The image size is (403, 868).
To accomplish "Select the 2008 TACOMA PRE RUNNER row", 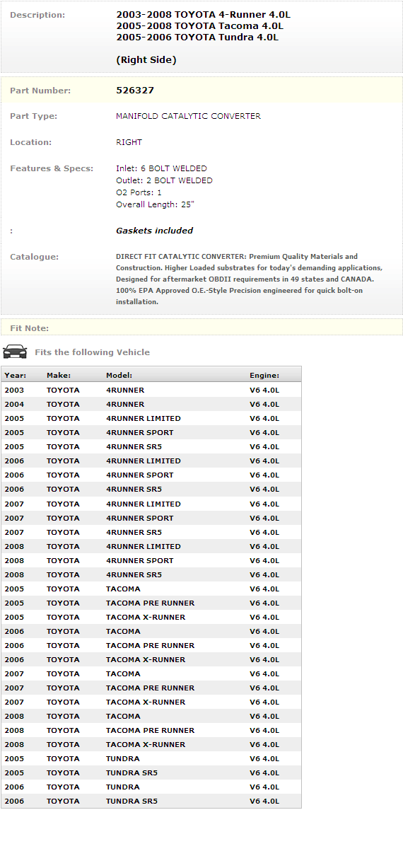I will 151,730.
